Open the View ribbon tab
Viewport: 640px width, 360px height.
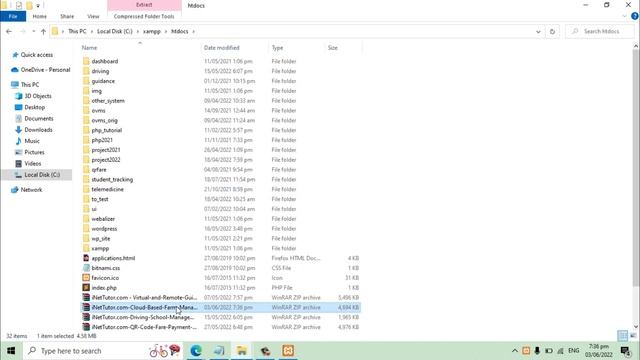pos(93,16)
